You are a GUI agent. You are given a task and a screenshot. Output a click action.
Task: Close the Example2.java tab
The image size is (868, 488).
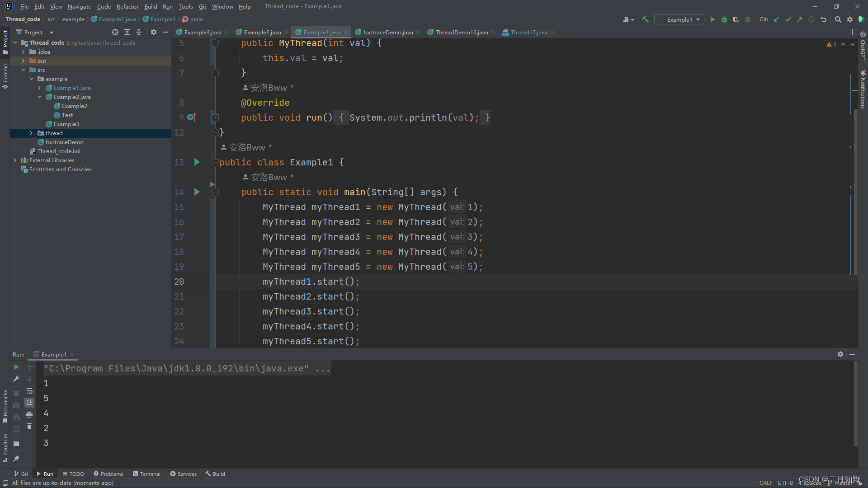point(286,32)
